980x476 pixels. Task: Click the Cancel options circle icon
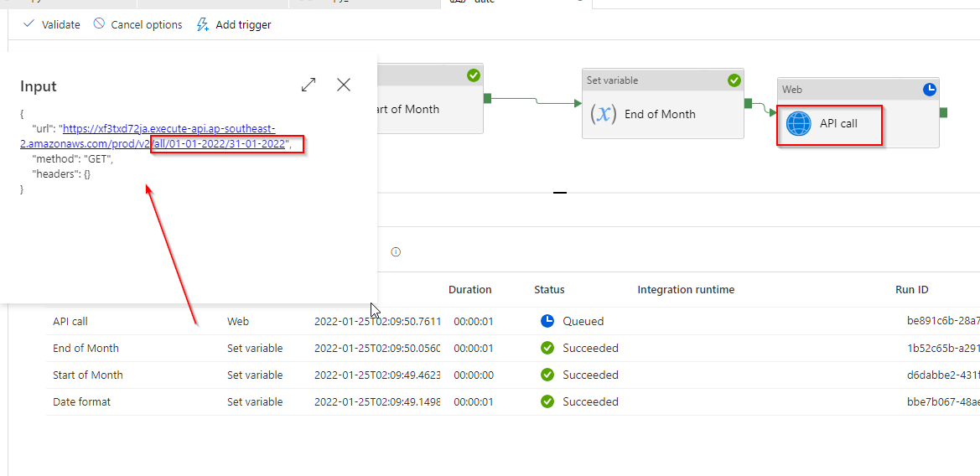tap(99, 24)
